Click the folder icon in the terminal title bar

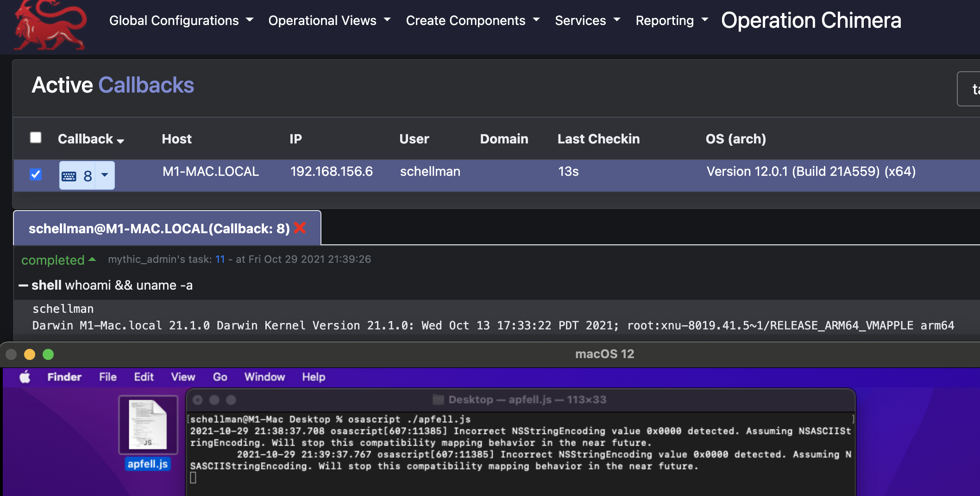click(437, 399)
